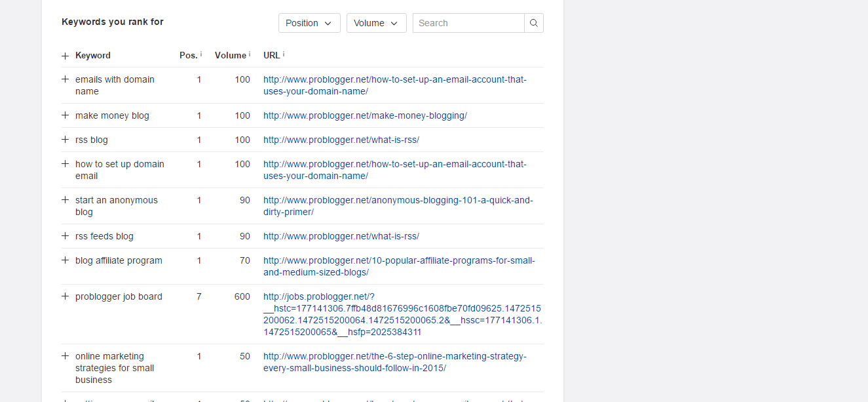The height and width of the screenshot is (402, 868).
Task: Click keyword text 'emails with domain name'
Action: pos(115,85)
